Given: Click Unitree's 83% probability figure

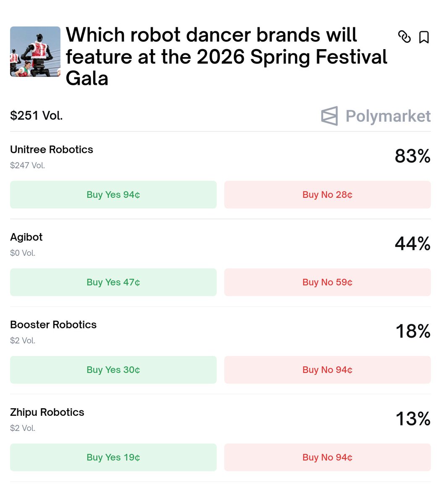Looking at the screenshot, I should coord(413,156).
